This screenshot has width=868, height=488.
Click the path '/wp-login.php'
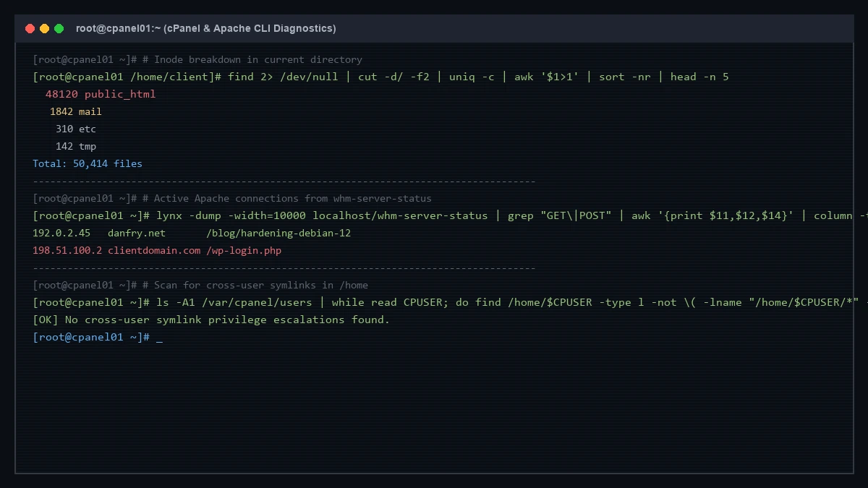point(244,250)
